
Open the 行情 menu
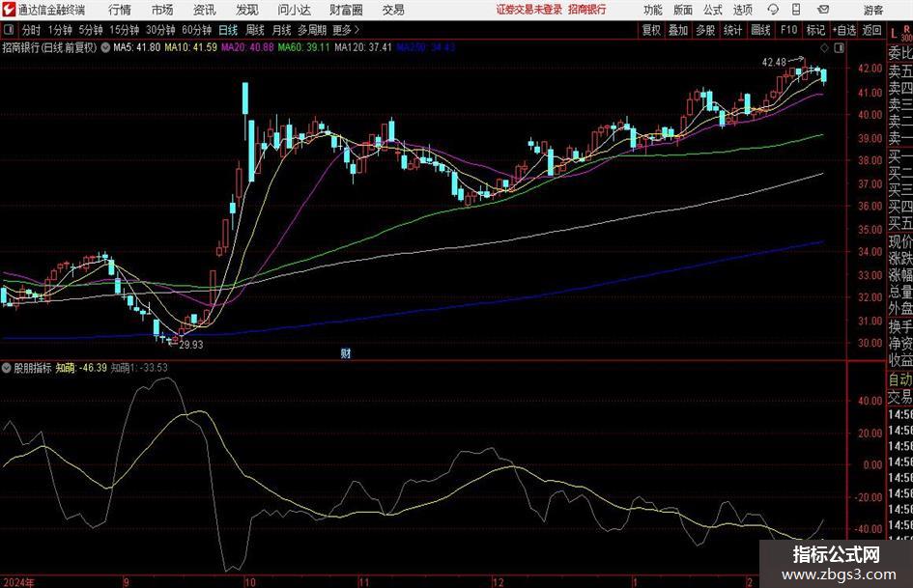click(x=120, y=10)
